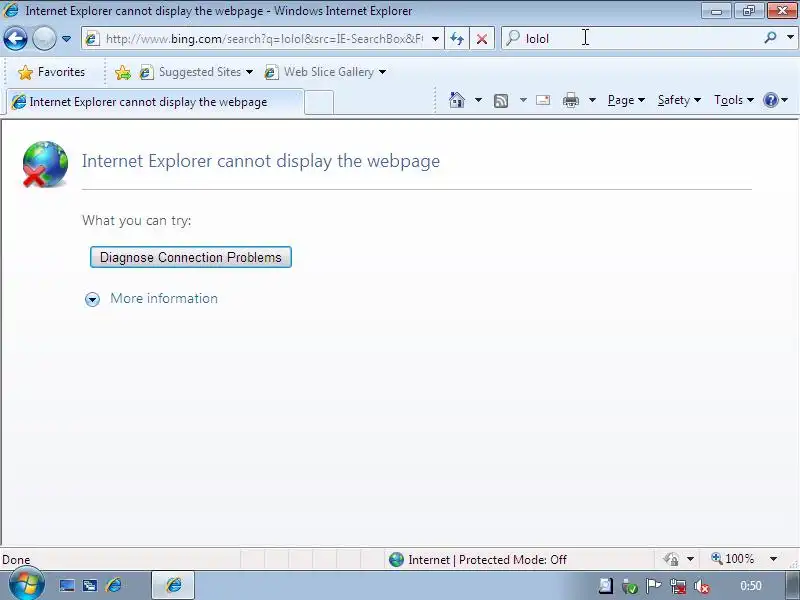Screen dimensions: 800x600
Task: Open Web Slice Gallery link
Action: [325, 72]
